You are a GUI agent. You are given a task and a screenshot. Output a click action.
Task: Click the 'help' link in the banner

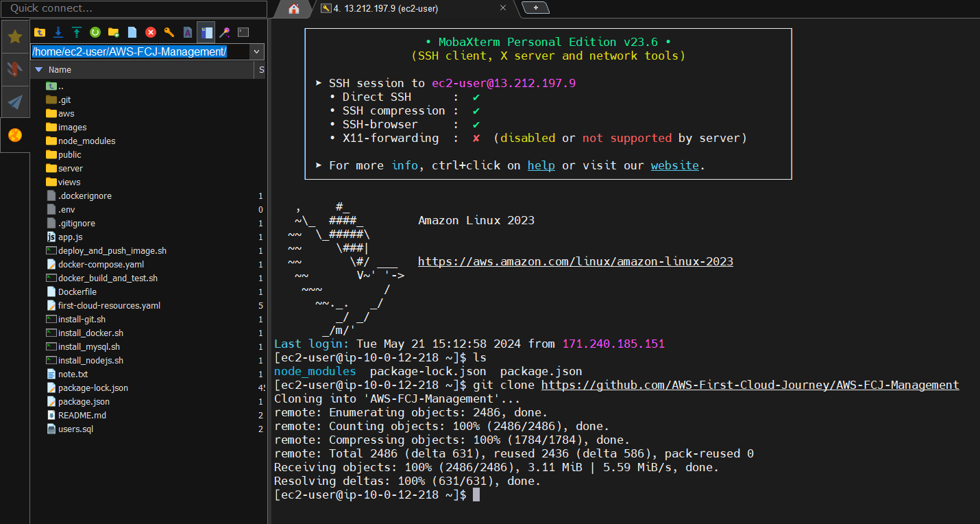(541, 165)
